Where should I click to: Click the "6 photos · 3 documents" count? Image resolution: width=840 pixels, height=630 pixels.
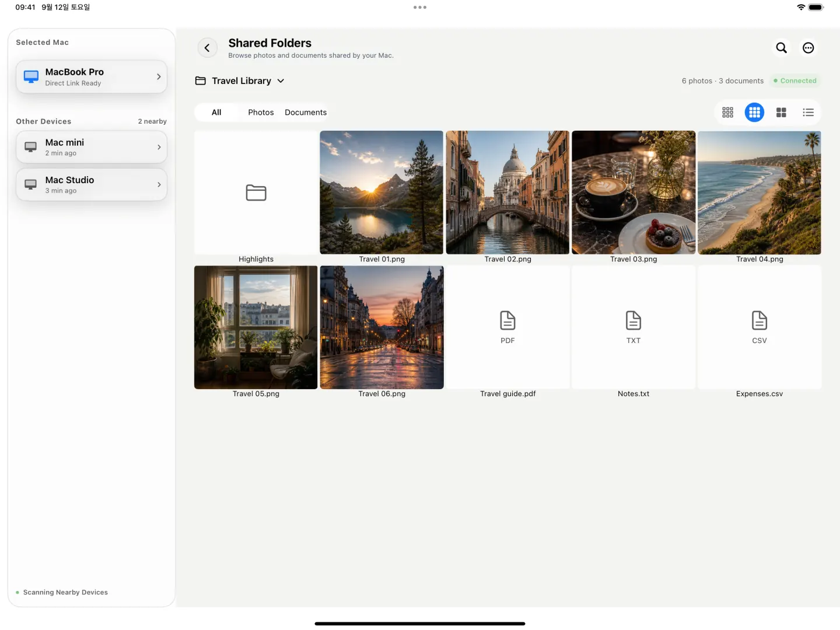click(x=723, y=81)
